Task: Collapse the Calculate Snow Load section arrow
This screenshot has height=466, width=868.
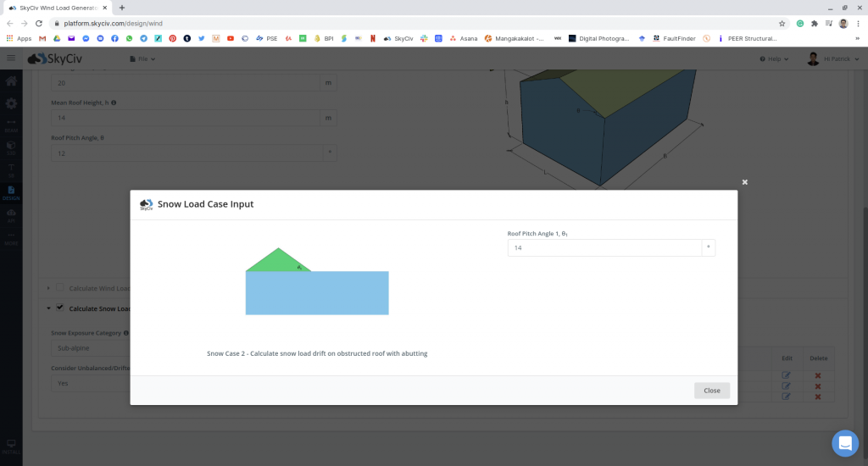Action: click(x=48, y=308)
